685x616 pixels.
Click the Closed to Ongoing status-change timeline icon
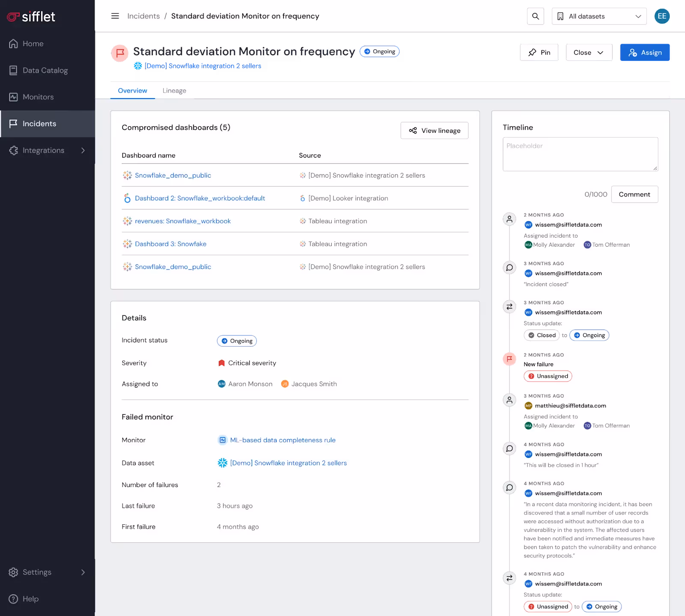pos(509,307)
